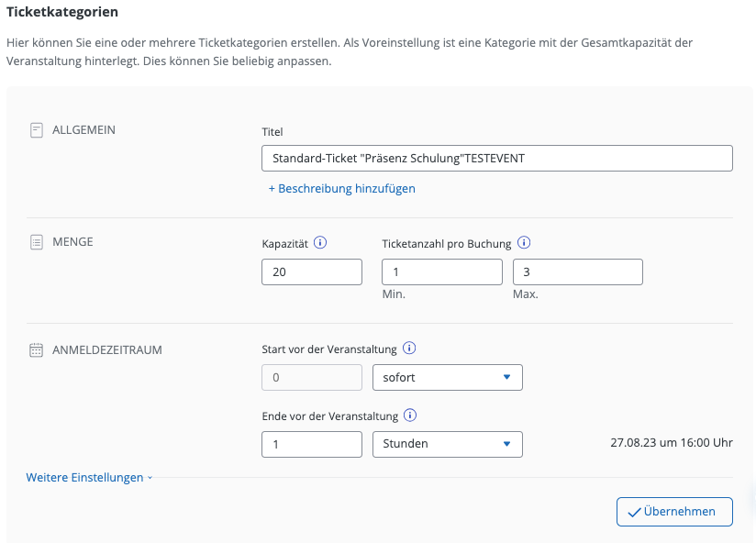
Task: Click the date text '27.08.23 um 16:00 Uhr'
Action: [x=671, y=443]
